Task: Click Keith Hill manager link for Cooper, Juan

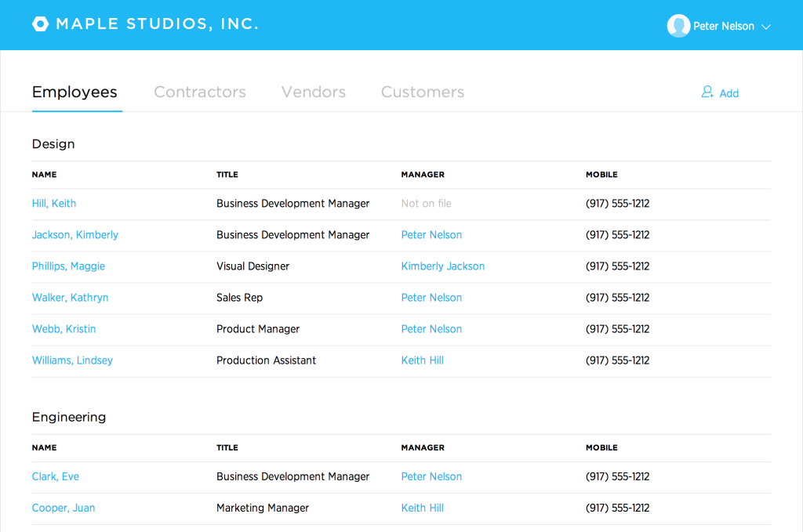Action: [422, 507]
